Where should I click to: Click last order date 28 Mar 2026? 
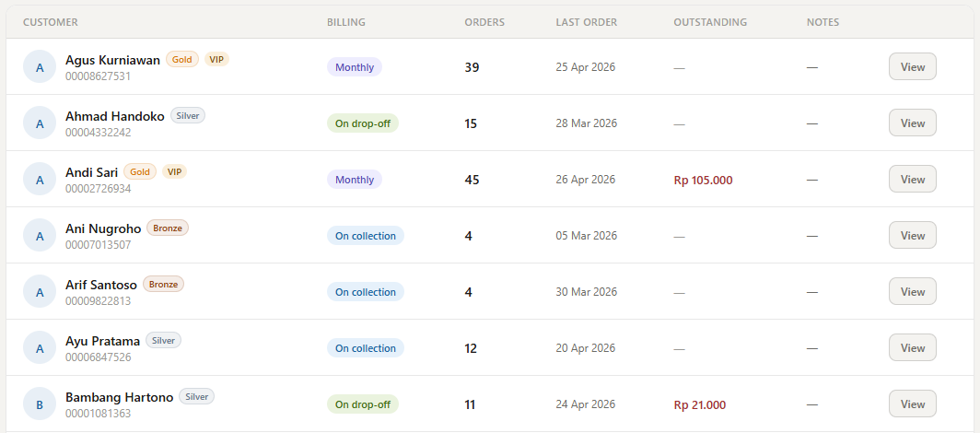[x=586, y=123]
